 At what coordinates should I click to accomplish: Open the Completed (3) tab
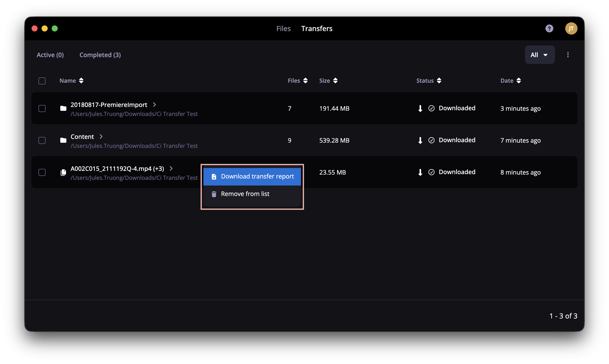(x=100, y=55)
